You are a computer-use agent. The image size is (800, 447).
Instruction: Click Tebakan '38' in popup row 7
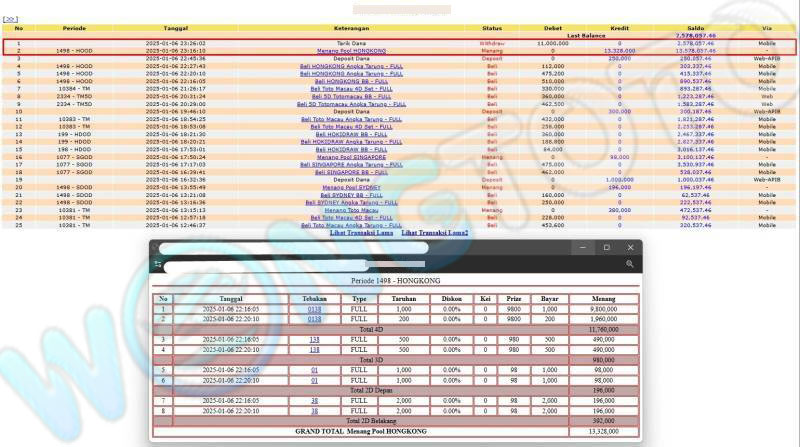click(x=314, y=401)
